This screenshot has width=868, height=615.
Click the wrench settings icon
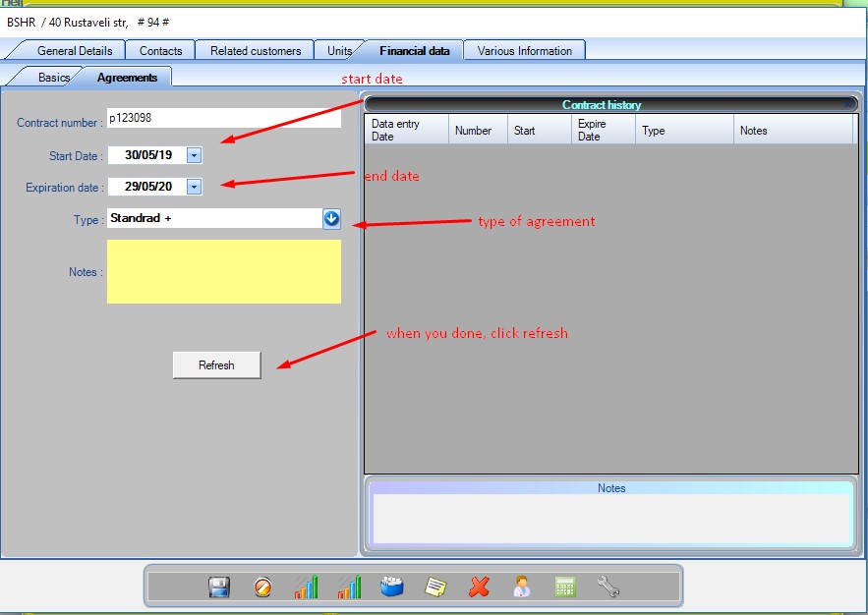(x=608, y=587)
